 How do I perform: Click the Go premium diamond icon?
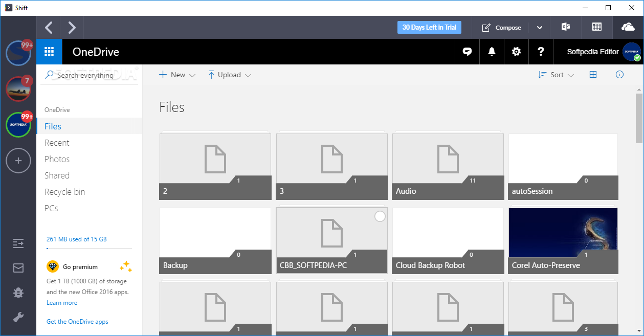53,266
